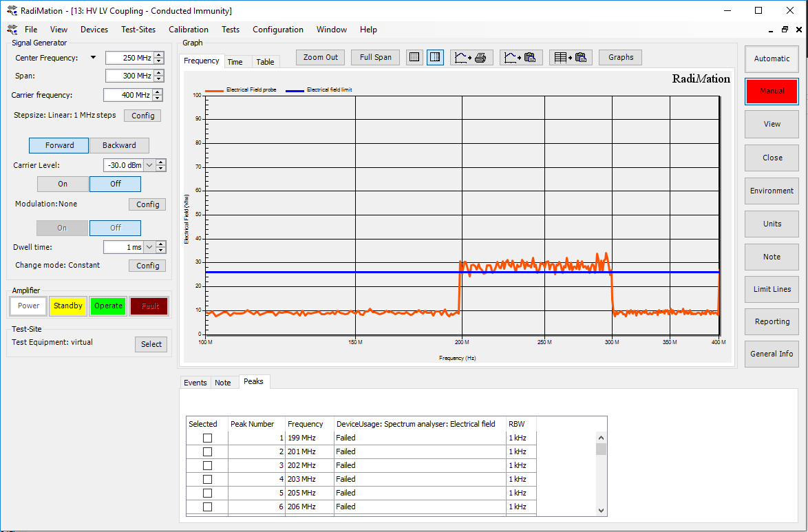This screenshot has height=532, width=808.
Task: Toggle the partial grid icon button
Action: coord(436,57)
